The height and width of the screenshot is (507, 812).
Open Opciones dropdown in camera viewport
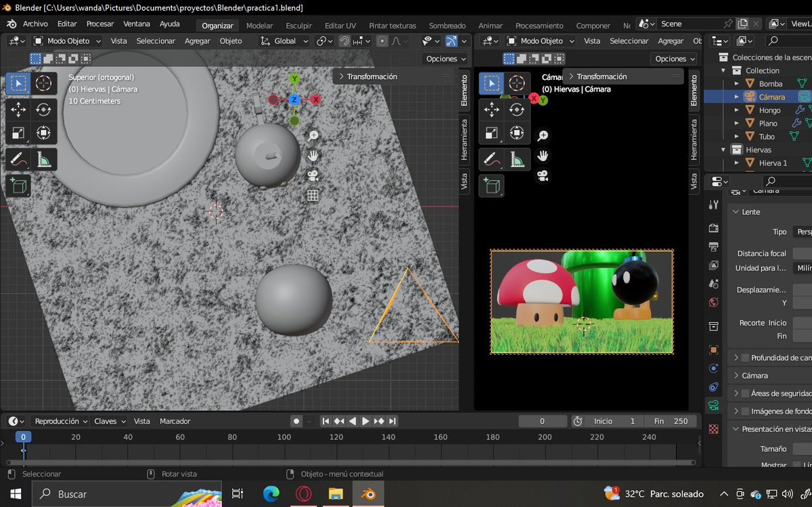coord(675,59)
